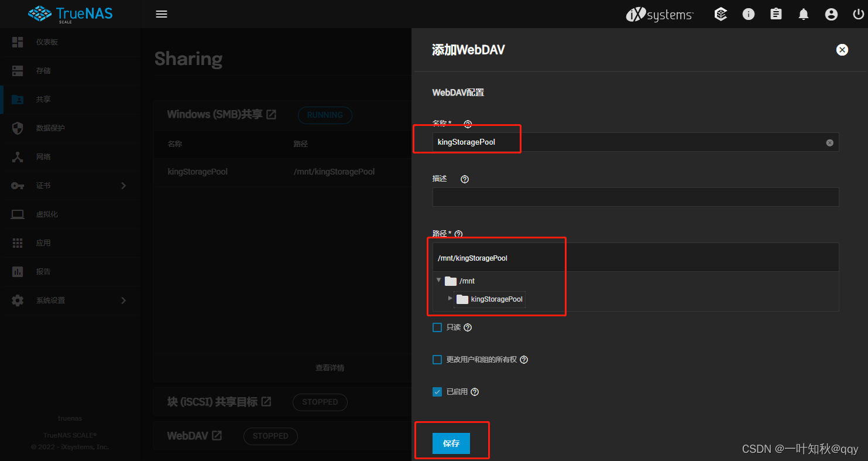Click the TrueNAS SCALE logo
This screenshot has height=461, width=868.
coord(70,14)
